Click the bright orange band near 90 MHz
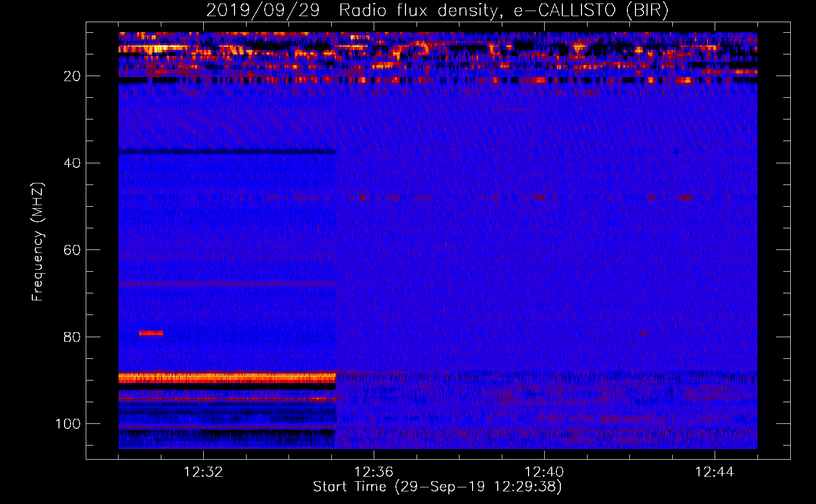The width and height of the screenshot is (816, 504). [227, 377]
